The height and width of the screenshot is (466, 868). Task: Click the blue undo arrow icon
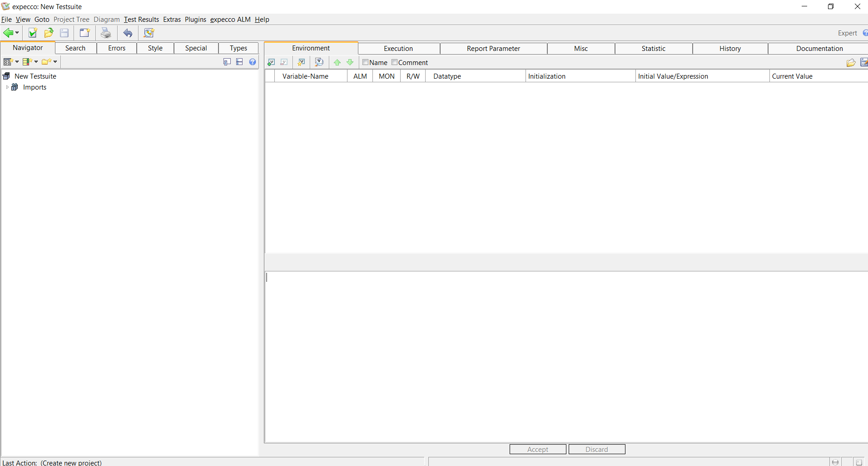(128, 33)
